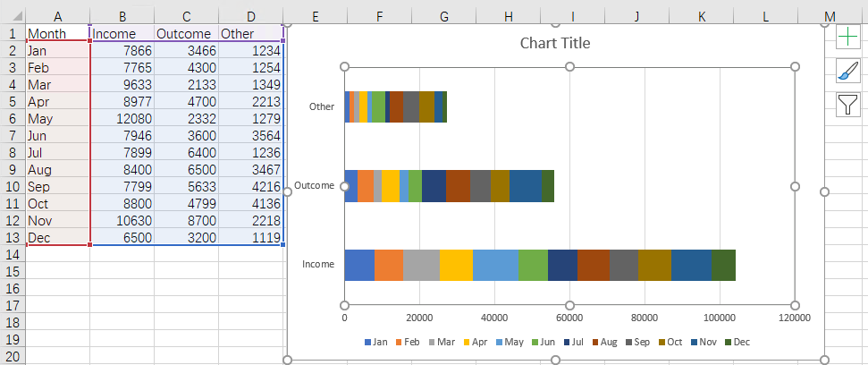Click the Sep segment of Other bar

[x=410, y=107]
